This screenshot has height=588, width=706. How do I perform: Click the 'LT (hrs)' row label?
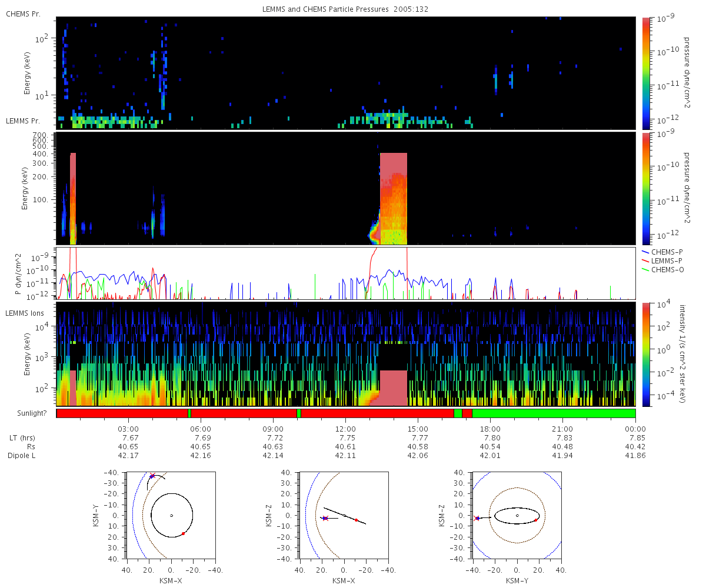coord(24,438)
